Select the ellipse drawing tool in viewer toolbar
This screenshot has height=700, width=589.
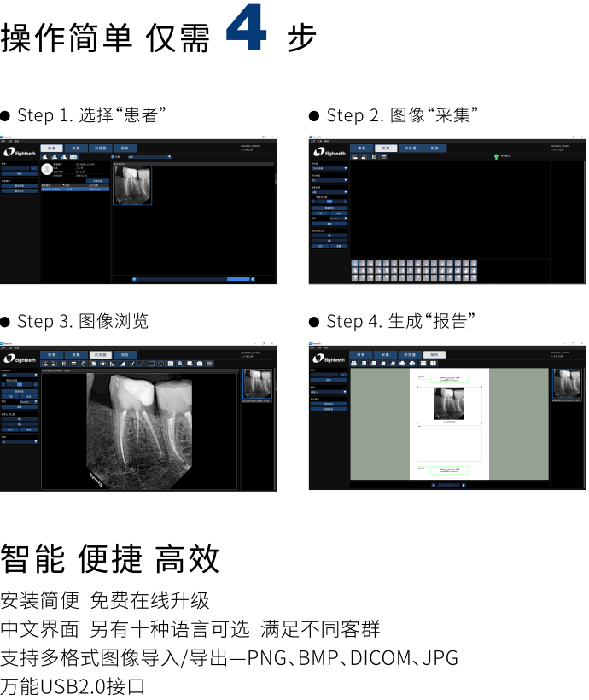pyautogui.click(x=161, y=364)
